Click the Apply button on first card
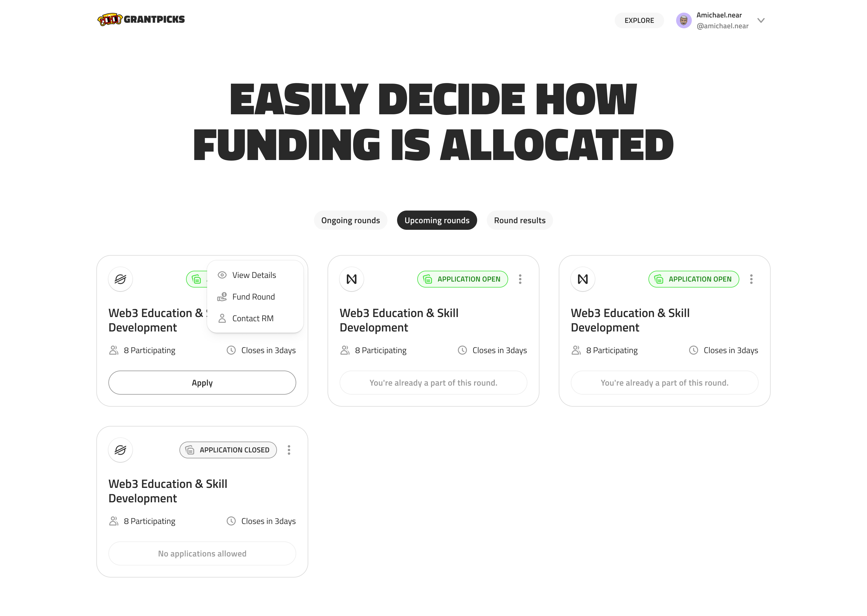Screen dimensions: 867x616 [x=202, y=383]
